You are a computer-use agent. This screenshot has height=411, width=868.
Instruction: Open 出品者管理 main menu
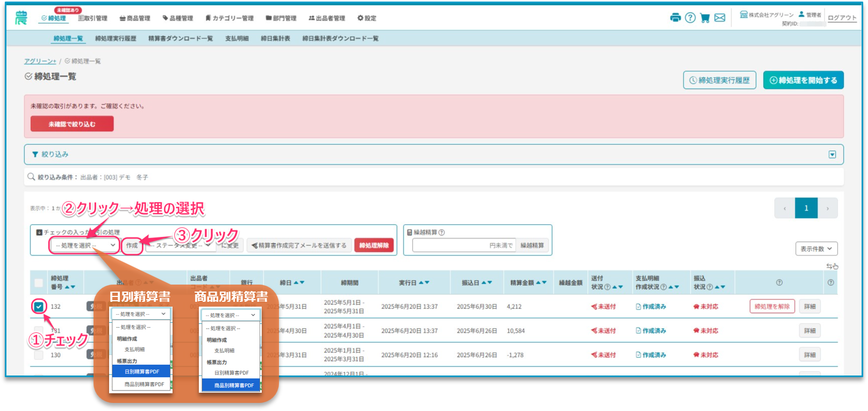[x=327, y=18]
